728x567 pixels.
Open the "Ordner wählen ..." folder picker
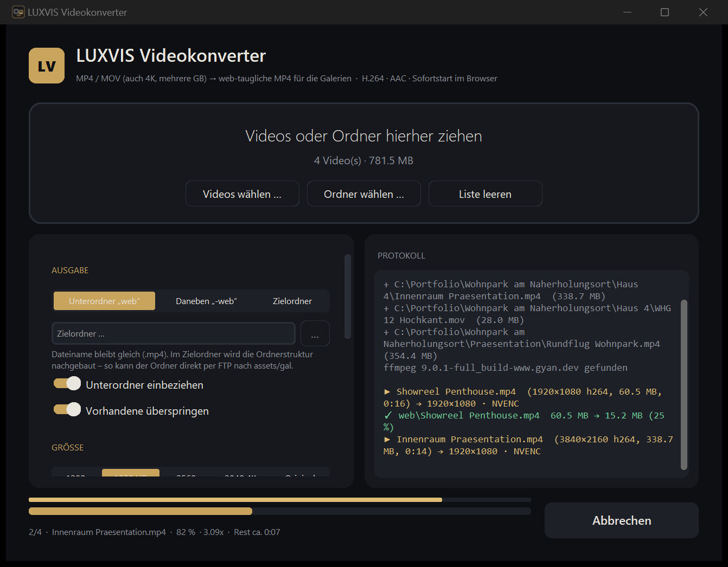[363, 194]
